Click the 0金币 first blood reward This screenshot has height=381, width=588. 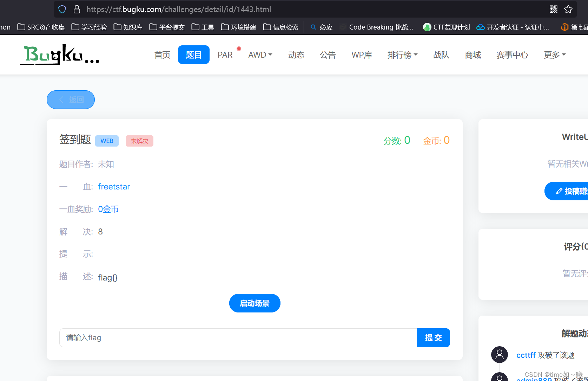(108, 209)
